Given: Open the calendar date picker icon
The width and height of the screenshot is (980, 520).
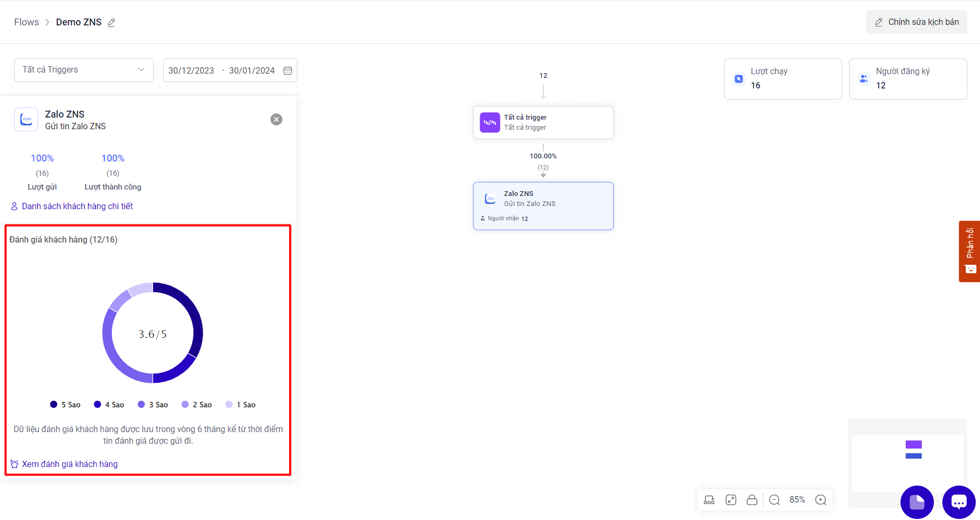Looking at the screenshot, I should (288, 70).
